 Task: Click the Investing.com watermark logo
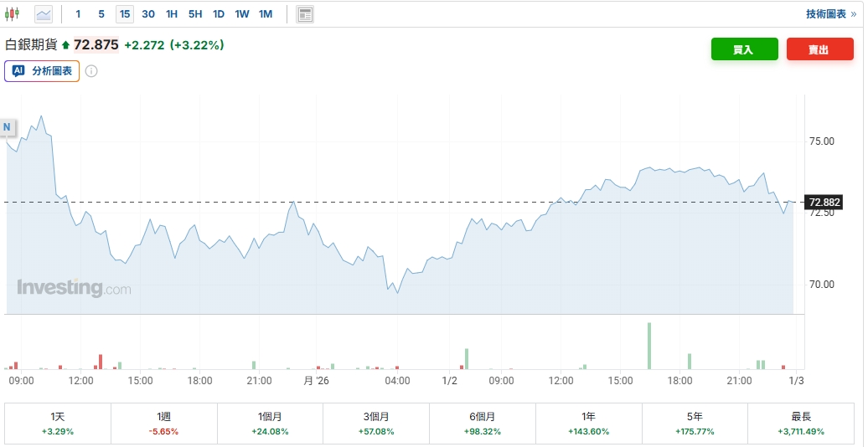pyautogui.click(x=74, y=288)
